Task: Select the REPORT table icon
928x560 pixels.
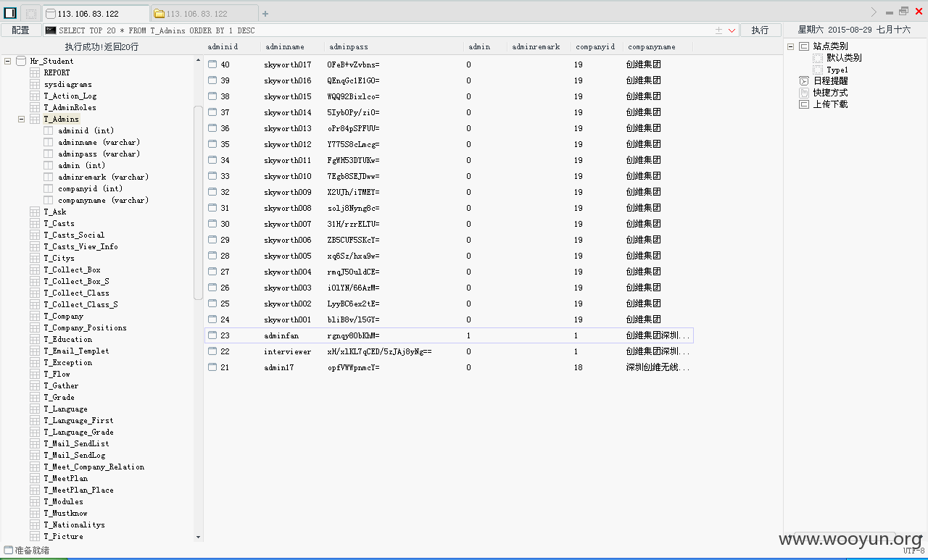Action: pos(35,72)
